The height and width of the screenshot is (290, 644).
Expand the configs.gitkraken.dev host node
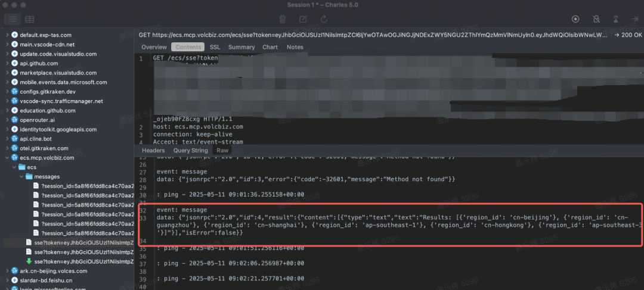pyautogui.click(x=7, y=92)
